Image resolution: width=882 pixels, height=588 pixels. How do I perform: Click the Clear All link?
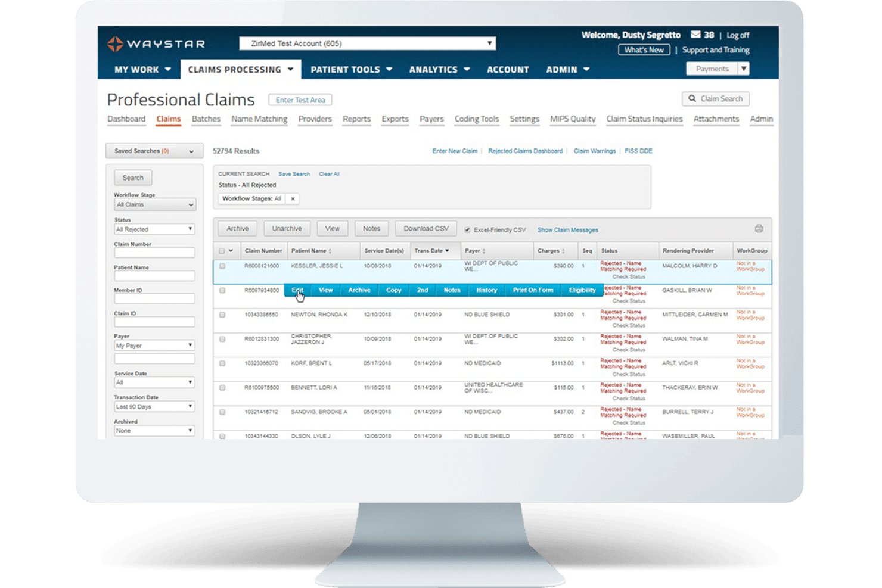[330, 174]
